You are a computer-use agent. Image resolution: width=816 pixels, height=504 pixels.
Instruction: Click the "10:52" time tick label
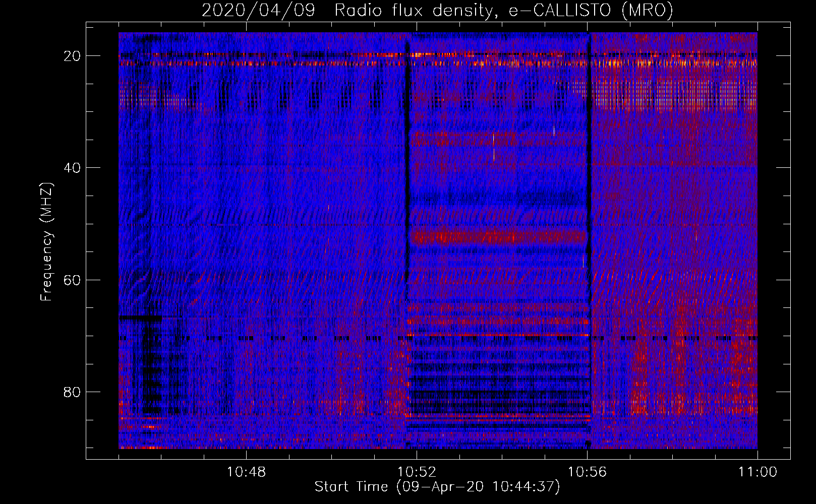click(417, 472)
